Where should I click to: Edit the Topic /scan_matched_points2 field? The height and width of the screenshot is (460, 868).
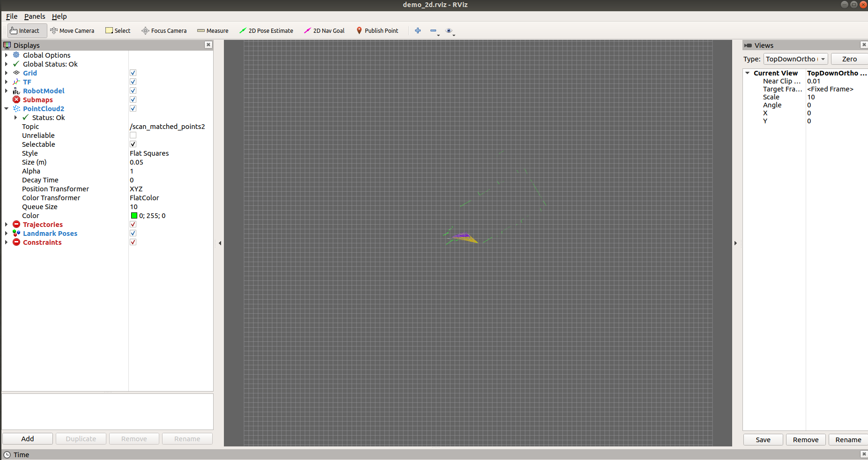pos(171,127)
